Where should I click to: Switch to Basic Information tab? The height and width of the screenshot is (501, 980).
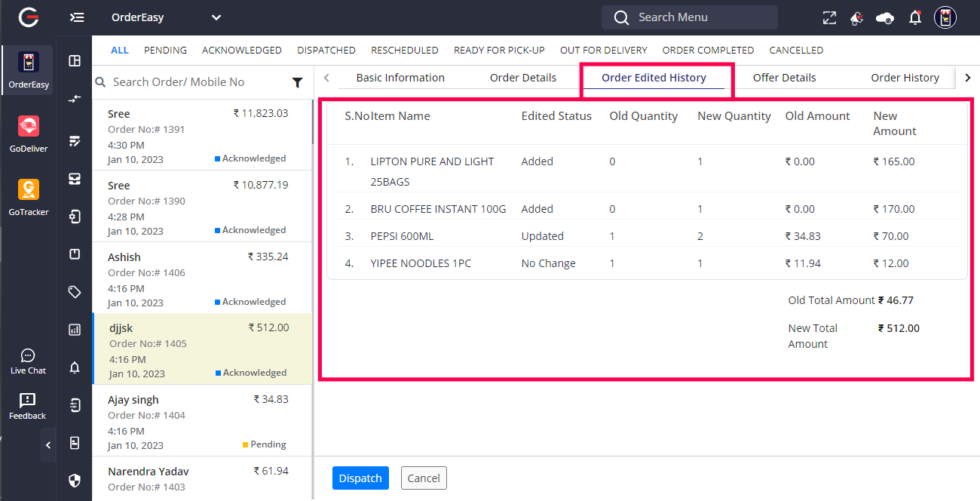[400, 78]
